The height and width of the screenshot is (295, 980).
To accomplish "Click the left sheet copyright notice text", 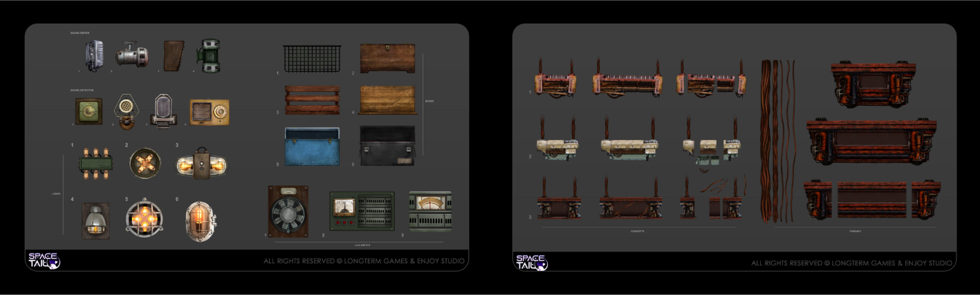I will [x=364, y=261].
